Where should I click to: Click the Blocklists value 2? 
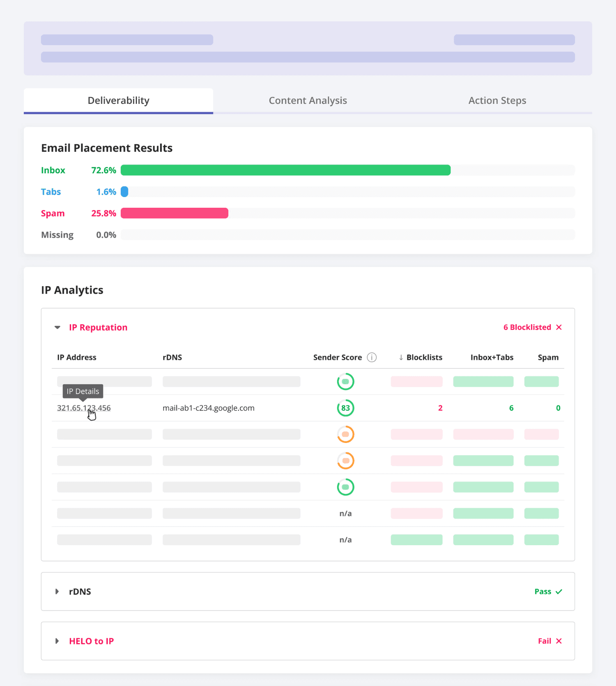[440, 408]
